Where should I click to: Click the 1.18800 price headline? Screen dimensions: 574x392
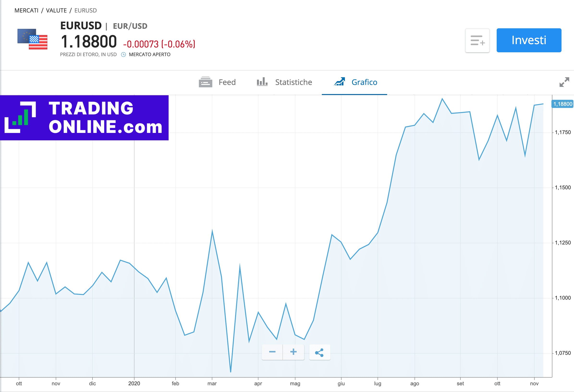89,42
